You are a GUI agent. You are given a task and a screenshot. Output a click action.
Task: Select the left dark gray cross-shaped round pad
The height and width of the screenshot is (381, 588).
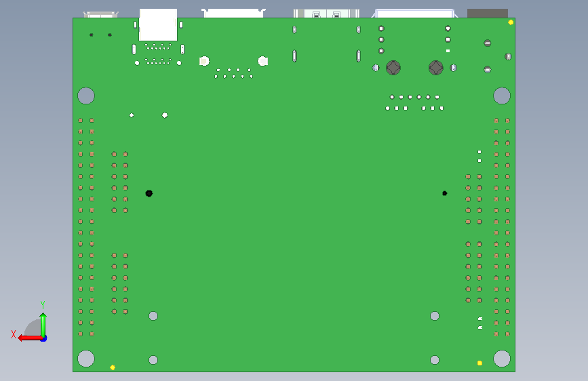point(393,68)
